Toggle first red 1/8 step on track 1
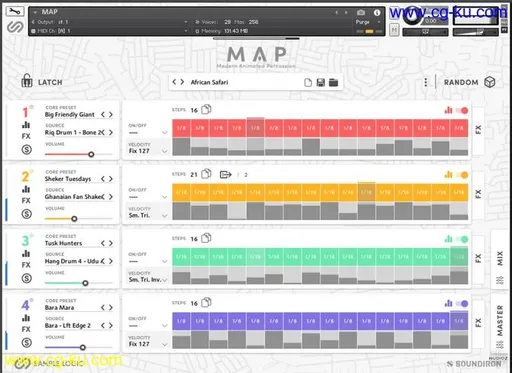The image size is (512, 373). tap(181, 128)
